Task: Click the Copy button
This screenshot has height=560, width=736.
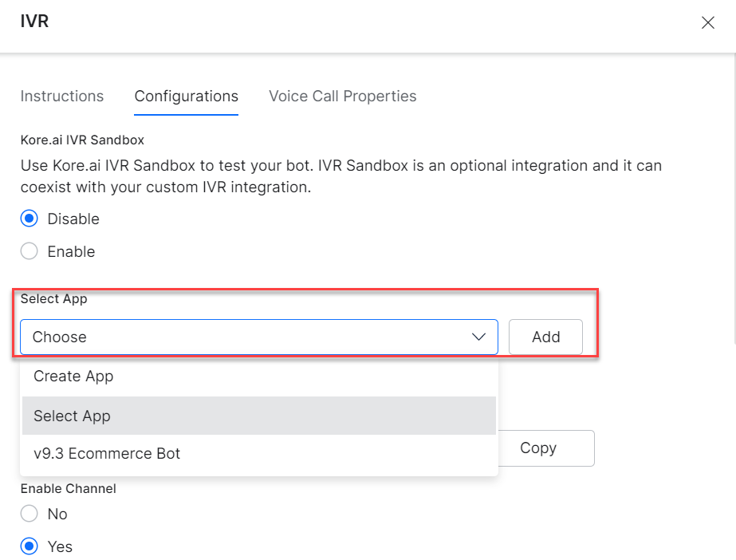Action: tap(546, 448)
